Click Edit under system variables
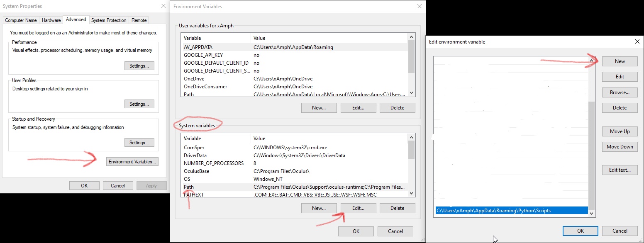The width and height of the screenshot is (644, 243). pyautogui.click(x=358, y=208)
